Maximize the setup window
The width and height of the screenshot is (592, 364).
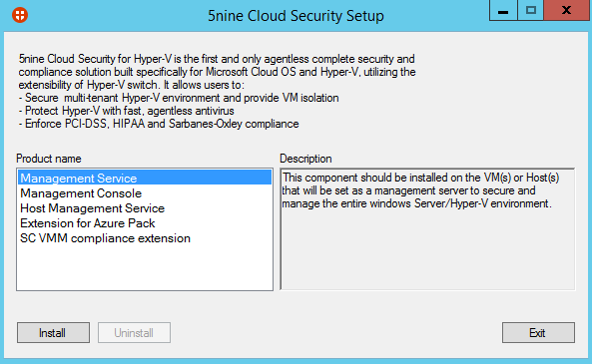click(x=530, y=10)
